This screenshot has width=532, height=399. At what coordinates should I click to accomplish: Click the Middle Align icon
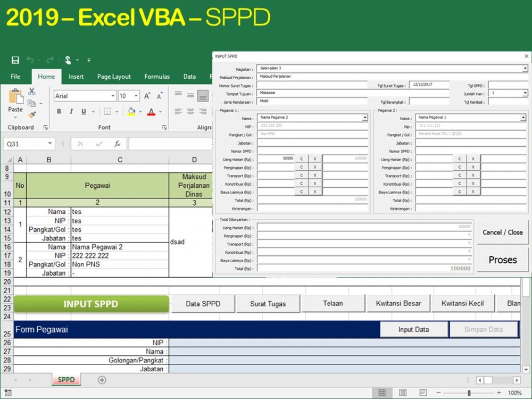[190, 95]
